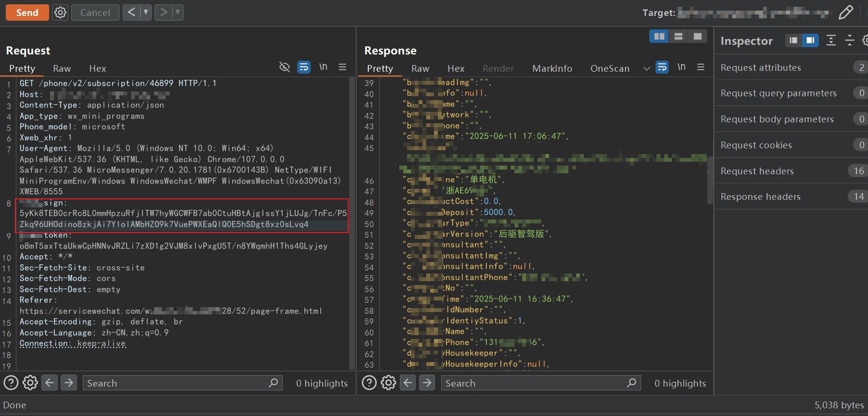Click magnifier icon in Request search
This screenshot has height=416, width=868.
(274, 383)
